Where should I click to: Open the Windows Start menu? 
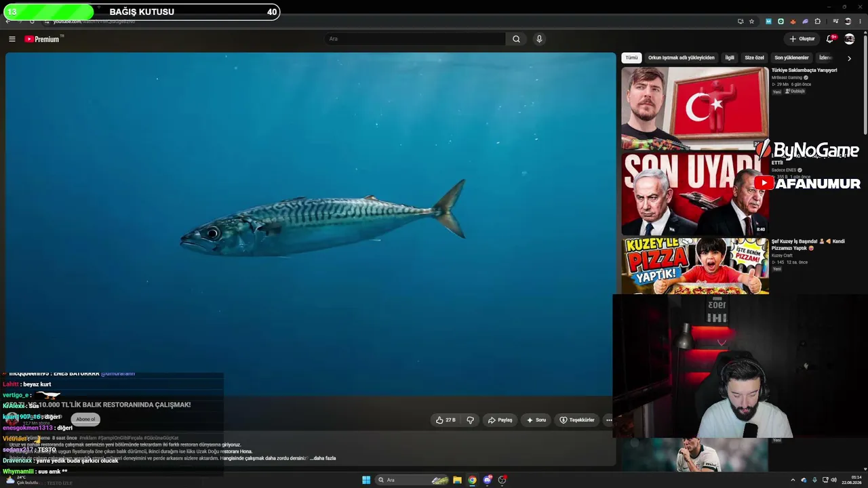click(x=366, y=480)
